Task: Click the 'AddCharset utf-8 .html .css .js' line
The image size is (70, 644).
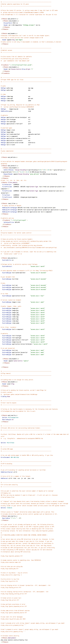Action: (x=17, y=478)
